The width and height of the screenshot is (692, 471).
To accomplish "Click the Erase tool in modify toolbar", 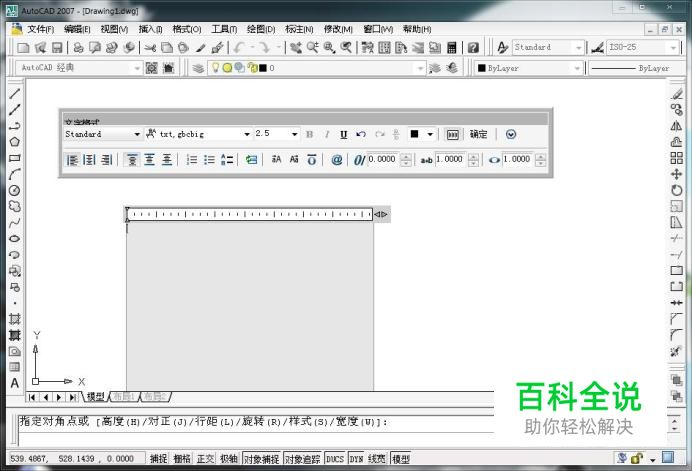I will point(676,94).
